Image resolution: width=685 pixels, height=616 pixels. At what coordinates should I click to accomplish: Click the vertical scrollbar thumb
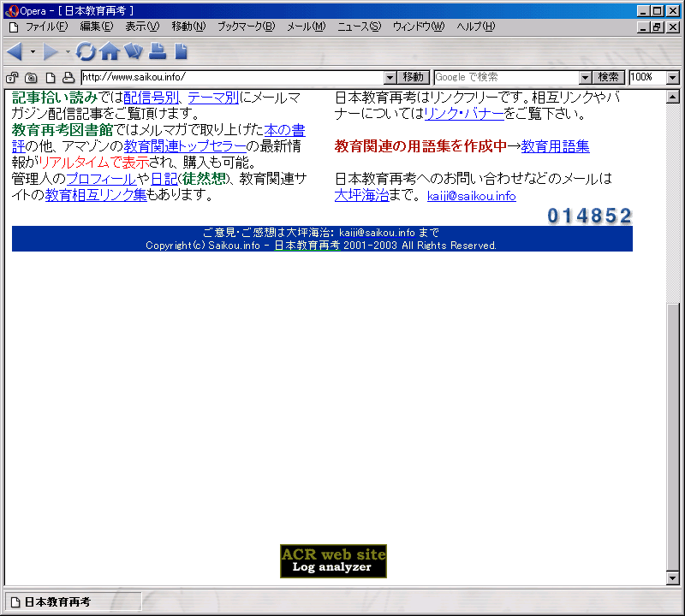pyautogui.click(x=673, y=436)
